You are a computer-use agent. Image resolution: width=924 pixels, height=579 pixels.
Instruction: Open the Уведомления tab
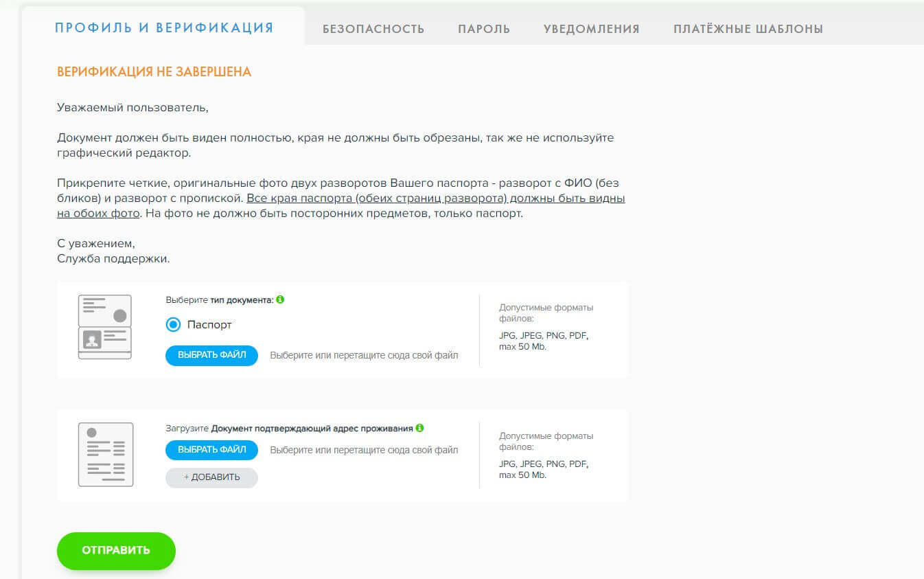pyautogui.click(x=591, y=29)
